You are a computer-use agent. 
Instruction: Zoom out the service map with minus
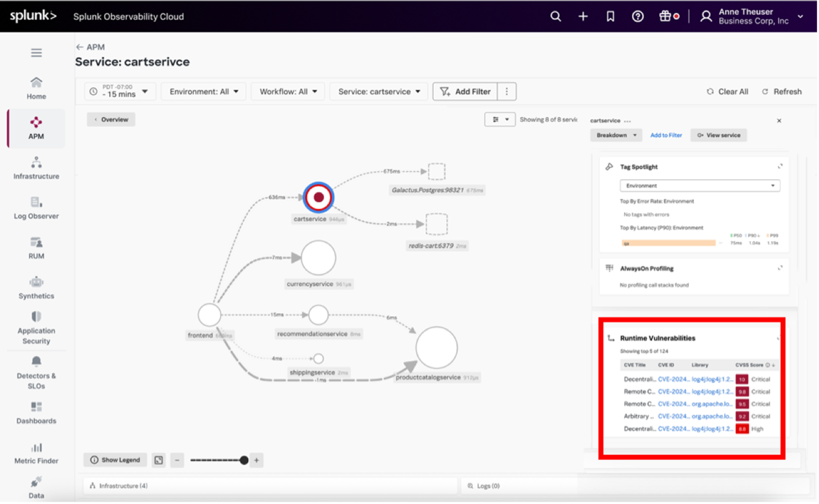click(177, 460)
